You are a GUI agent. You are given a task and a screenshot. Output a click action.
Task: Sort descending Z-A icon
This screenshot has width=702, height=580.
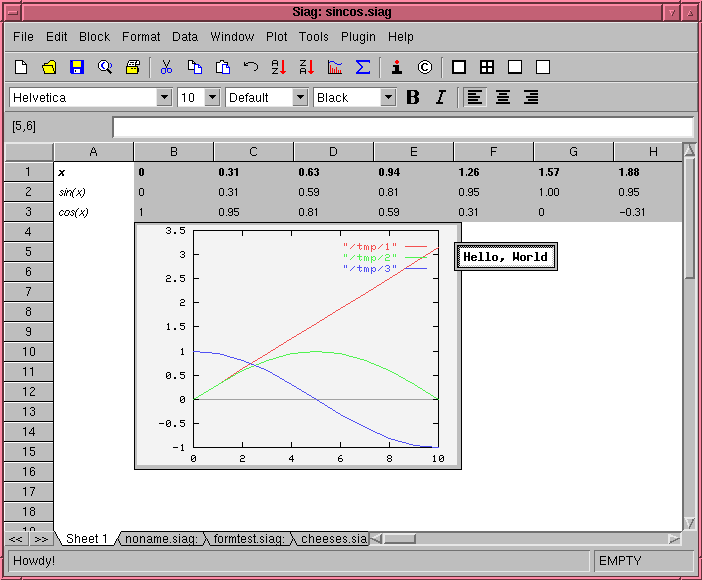307,67
